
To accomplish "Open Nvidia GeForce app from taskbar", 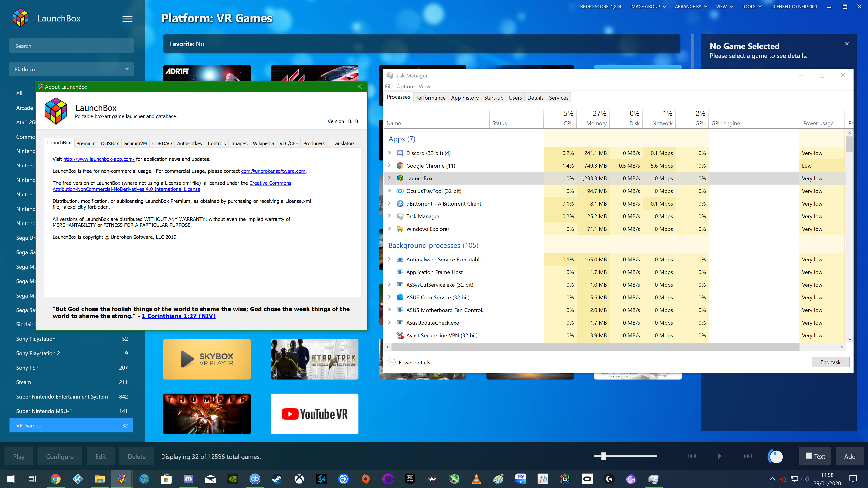I will click(233, 479).
